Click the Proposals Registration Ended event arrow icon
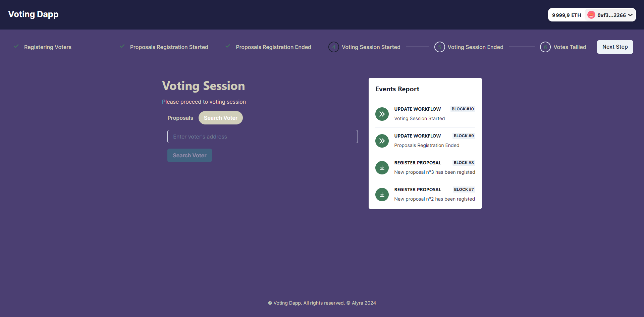This screenshot has height=317, width=644. [x=382, y=141]
